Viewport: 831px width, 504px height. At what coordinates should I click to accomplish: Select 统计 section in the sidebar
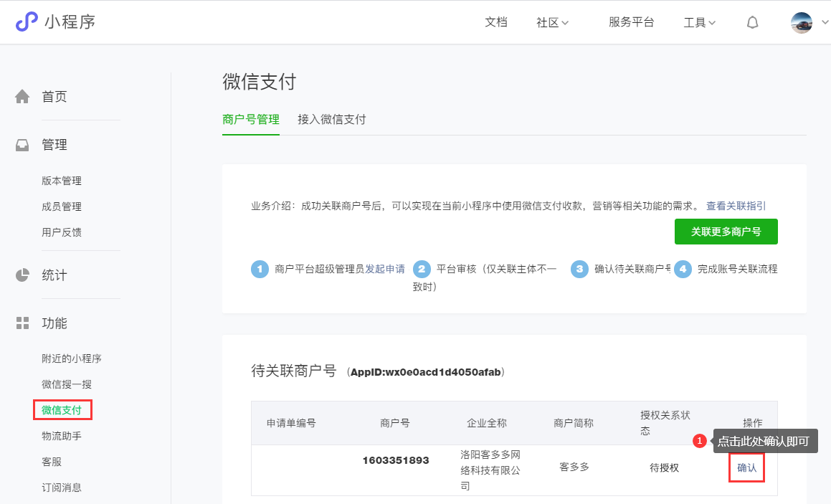[54, 275]
